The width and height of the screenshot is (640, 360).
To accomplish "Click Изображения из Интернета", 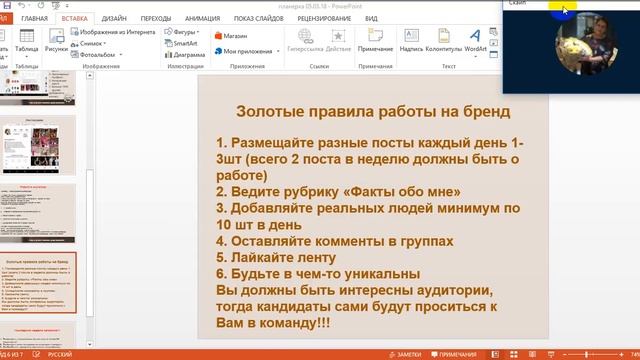I will tap(113, 32).
